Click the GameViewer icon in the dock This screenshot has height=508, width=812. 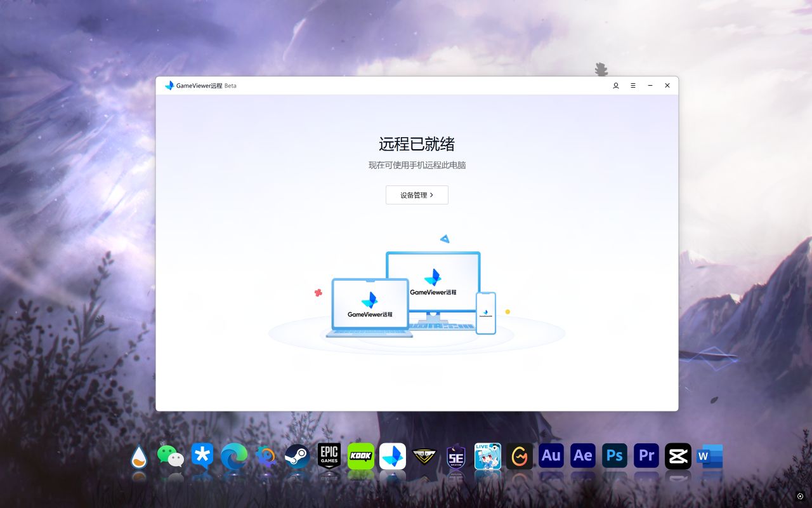coord(393,457)
